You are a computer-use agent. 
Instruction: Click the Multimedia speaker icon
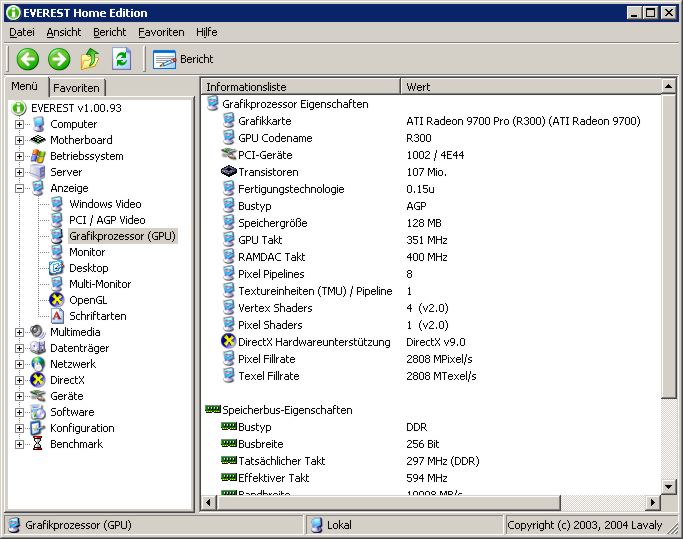coord(38,332)
